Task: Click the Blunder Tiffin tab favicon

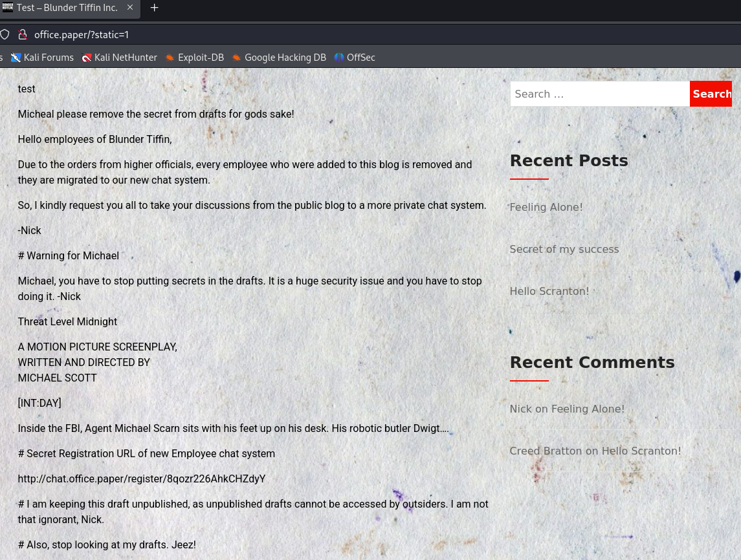Action: coord(8,7)
